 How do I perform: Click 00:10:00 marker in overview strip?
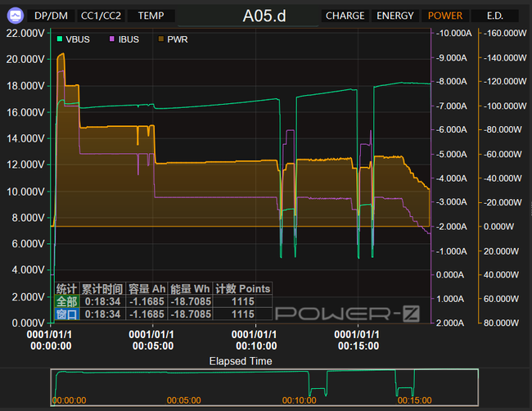point(299,400)
